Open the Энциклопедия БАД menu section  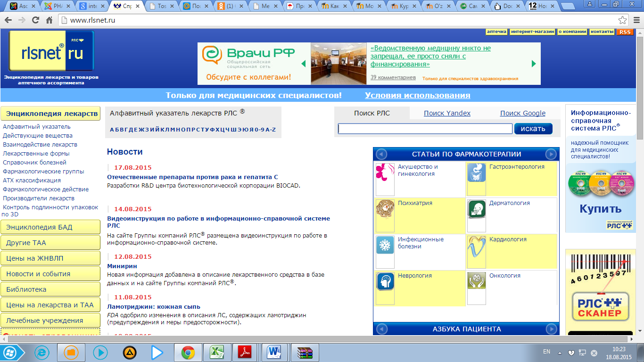tap(50, 227)
